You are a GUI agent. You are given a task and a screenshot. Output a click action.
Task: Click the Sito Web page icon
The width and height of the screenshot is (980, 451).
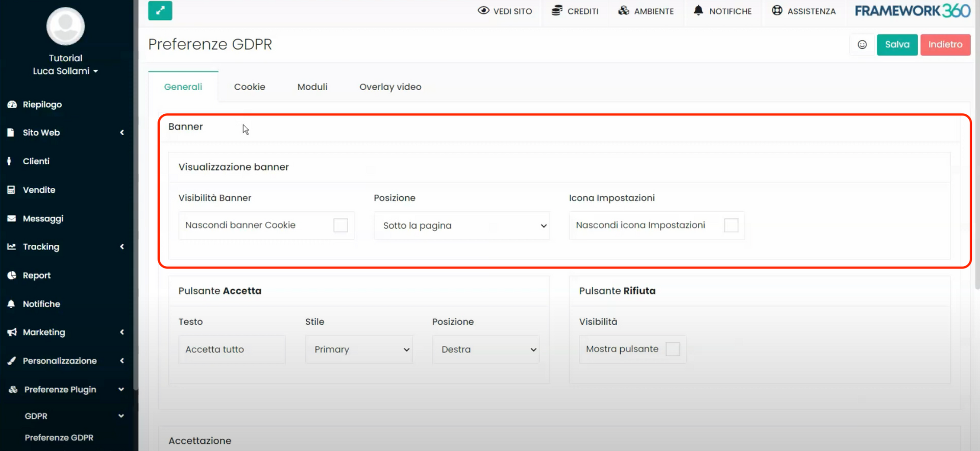11,133
